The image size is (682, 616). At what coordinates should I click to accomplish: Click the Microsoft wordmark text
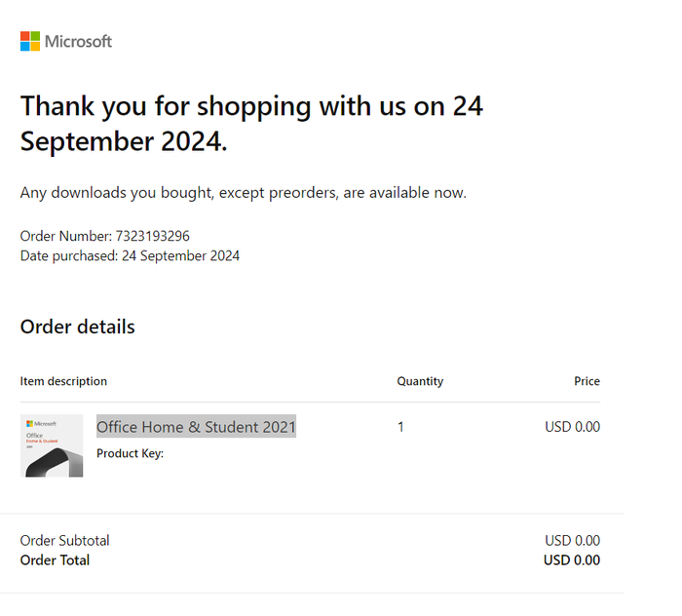pyautogui.click(x=79, y=41)
